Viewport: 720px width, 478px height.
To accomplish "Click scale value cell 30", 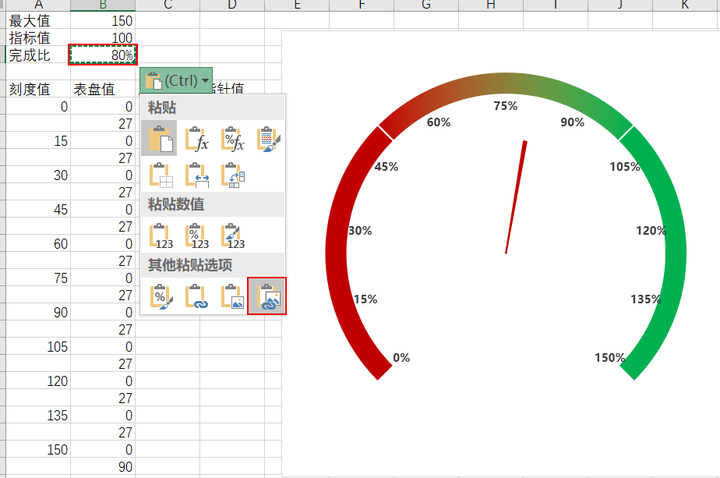I will pyautogui.click(x=38, y=175).
